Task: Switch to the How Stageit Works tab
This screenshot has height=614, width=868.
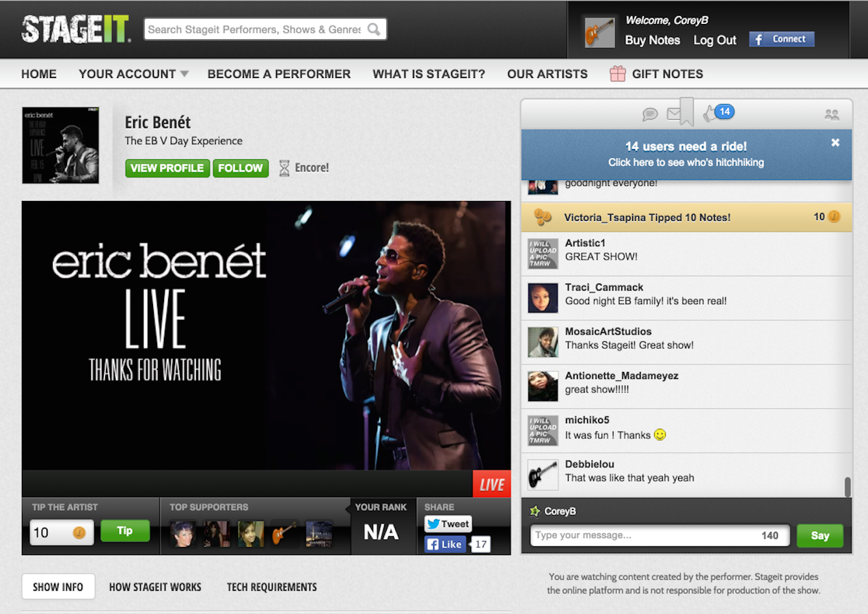Action: (x=155, y=587)
